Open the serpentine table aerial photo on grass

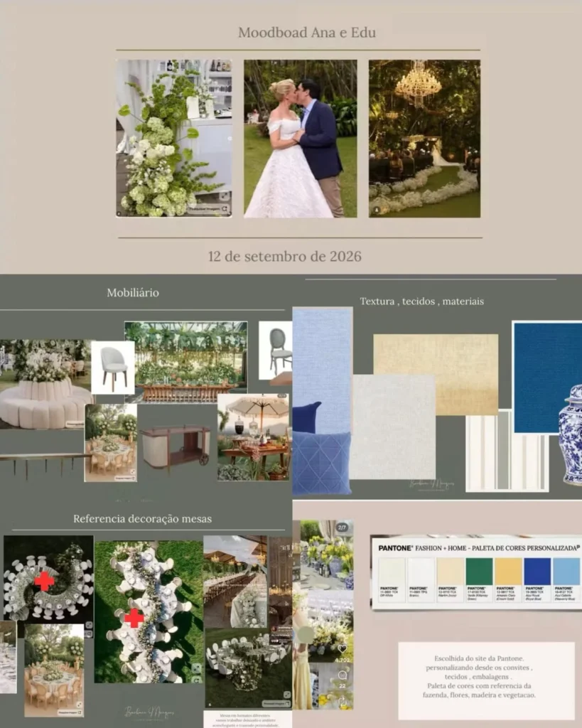point(149,612)
